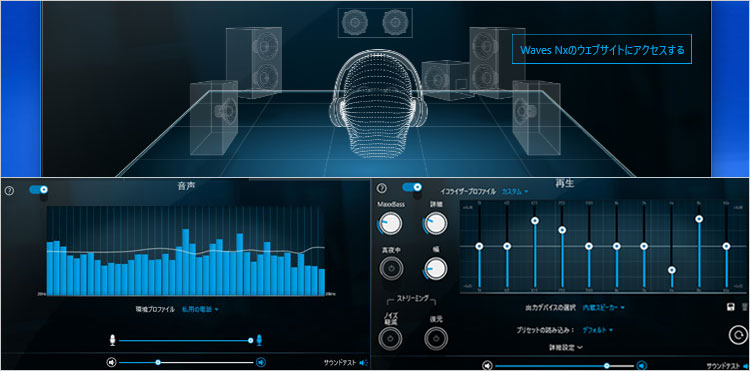Click the quiet speaker icon in voice panel
This screenshot has width=750, height=371.
pyautogui.click(x=111, y=362)
